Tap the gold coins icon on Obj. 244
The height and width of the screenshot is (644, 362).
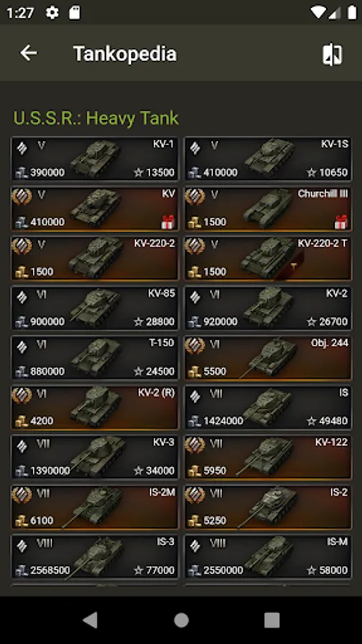tap(195, 371)
